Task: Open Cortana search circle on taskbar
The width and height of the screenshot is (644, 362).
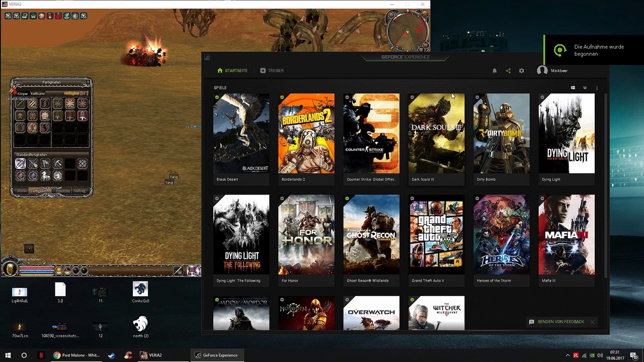Action: [24, 355]
